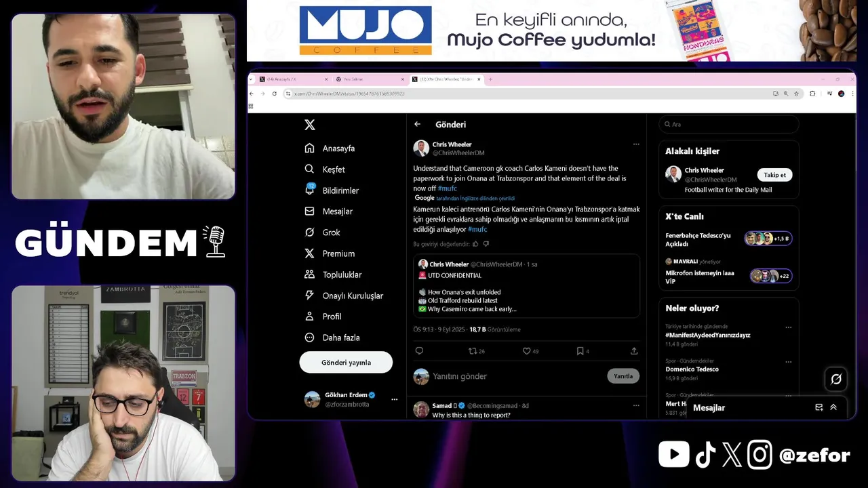Screen dimensions: 868x488
Task: Go back with the Gönderi arrow
Action: 418,125
